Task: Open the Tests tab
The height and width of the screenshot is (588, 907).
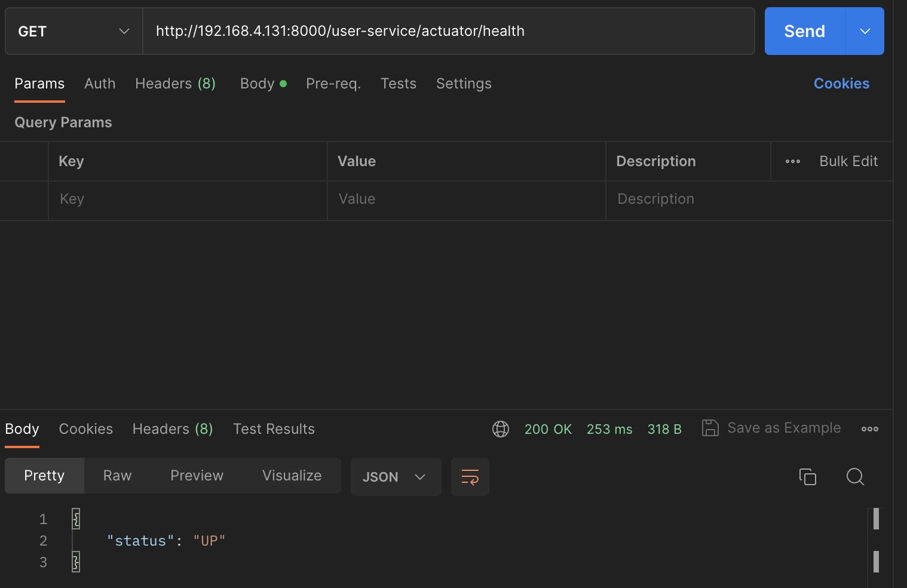Action: [x=399, y=84]
